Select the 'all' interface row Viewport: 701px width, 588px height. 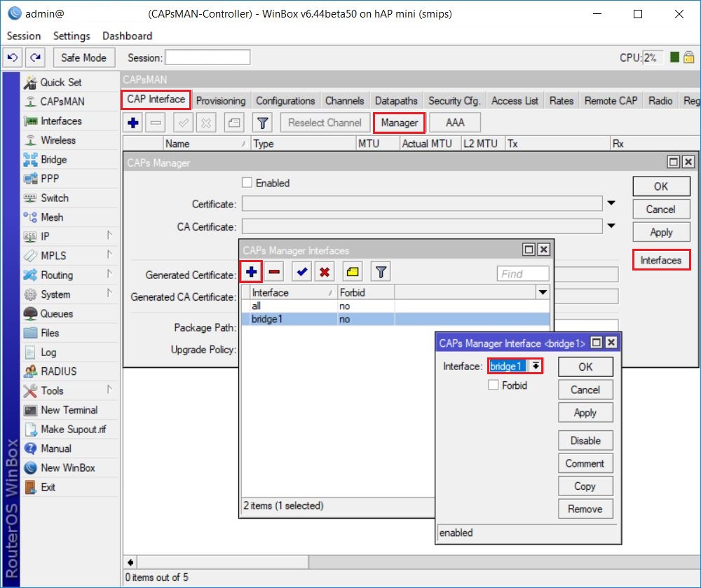395,306
